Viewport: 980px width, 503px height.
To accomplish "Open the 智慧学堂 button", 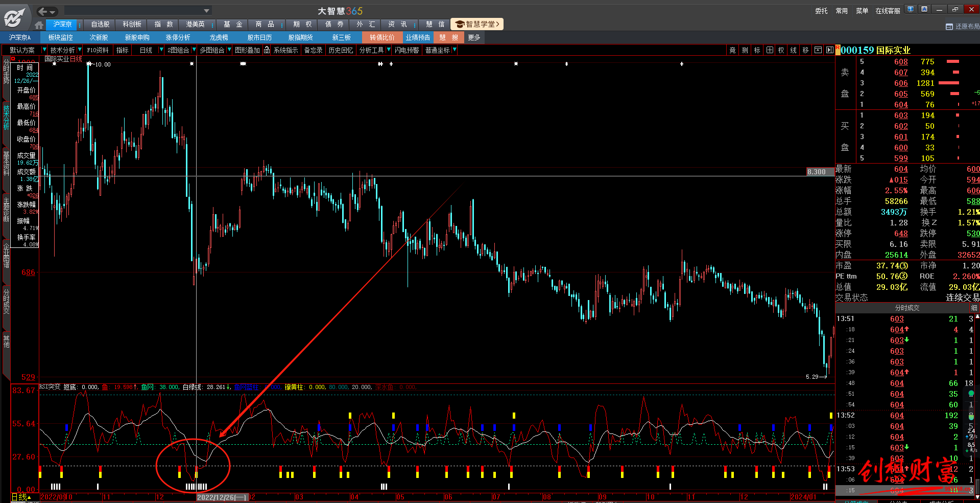I will [477, 24].
